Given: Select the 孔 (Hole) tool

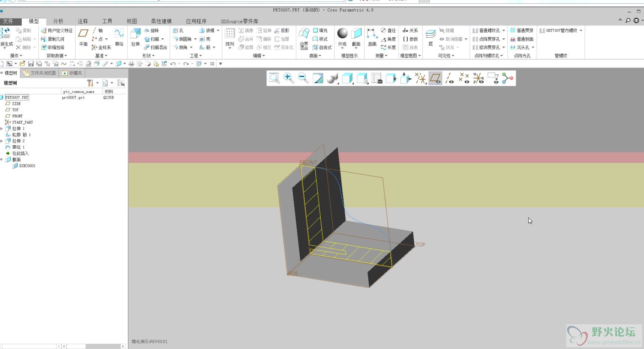Looking at the screenshot, I should tap(178, 31).
